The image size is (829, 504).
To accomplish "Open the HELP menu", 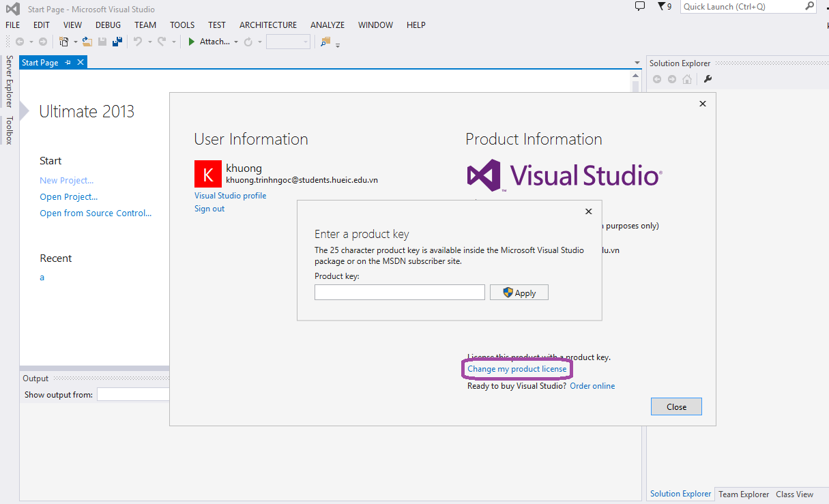I will (416, 25).
